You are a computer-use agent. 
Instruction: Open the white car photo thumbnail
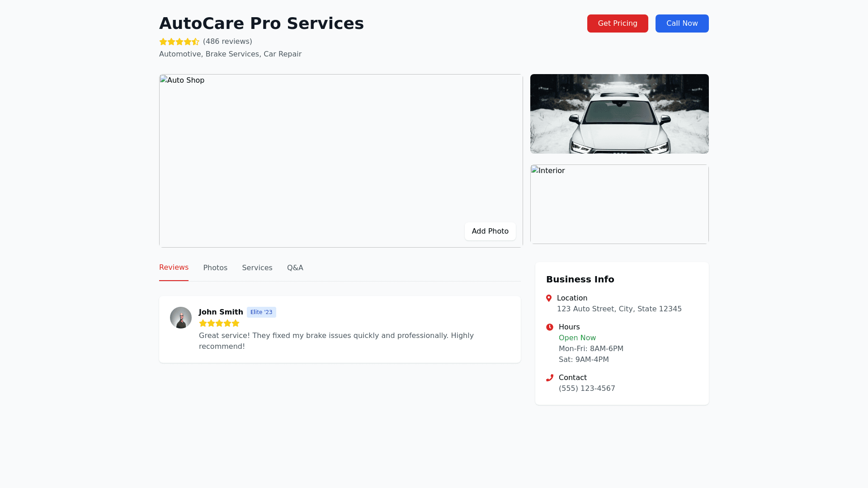click(x=619, y=114)
